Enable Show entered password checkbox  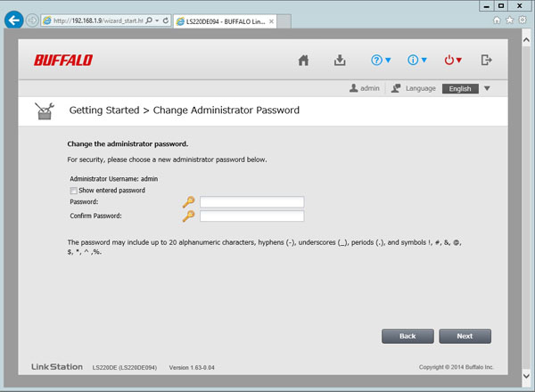tap(73, 191)
